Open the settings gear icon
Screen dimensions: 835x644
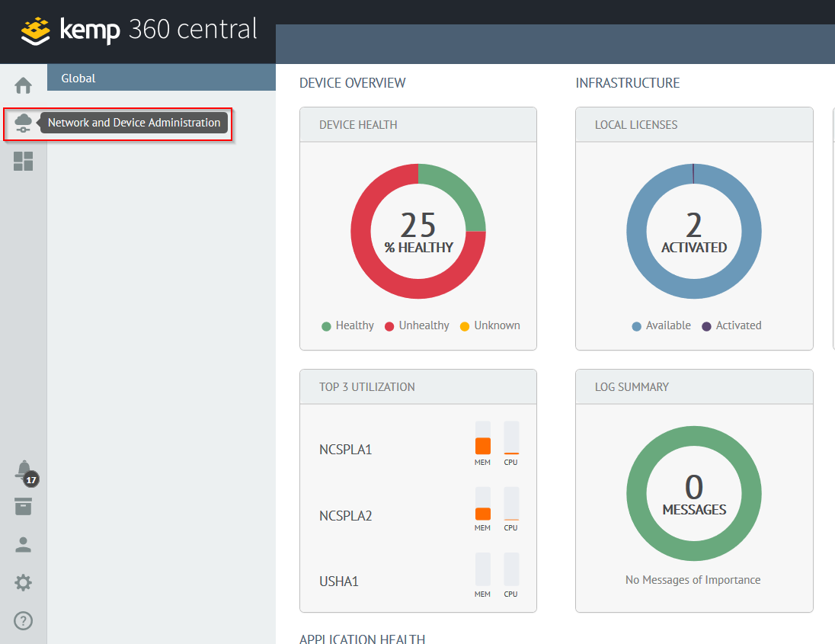coord(23,583)
